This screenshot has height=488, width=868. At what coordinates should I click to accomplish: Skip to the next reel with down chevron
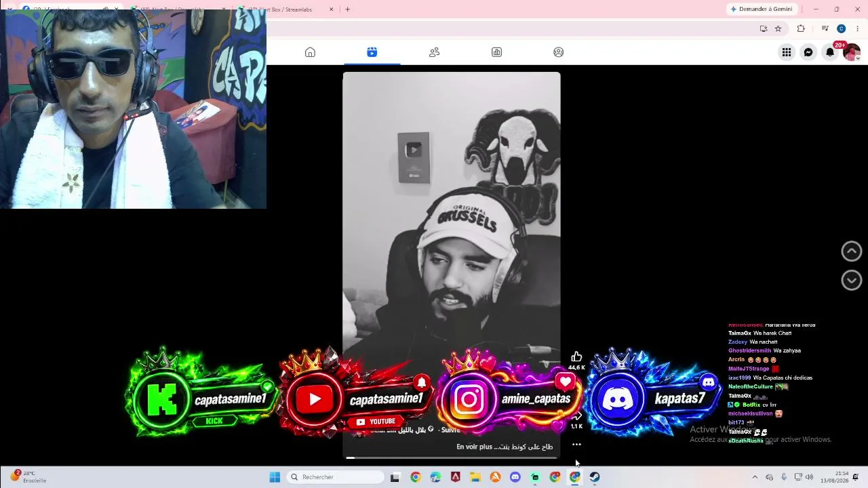click(x=851, y=280)
